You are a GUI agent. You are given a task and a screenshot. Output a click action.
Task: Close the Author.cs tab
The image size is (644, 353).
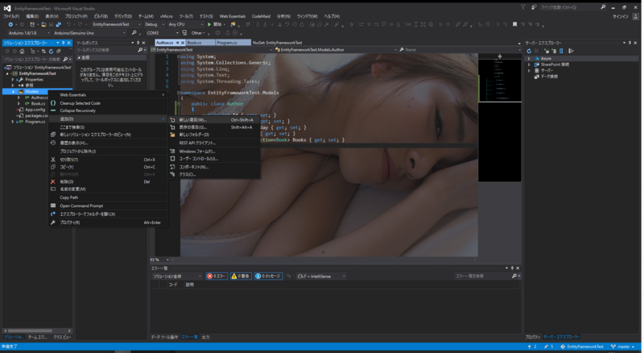(x=183, y=43)
